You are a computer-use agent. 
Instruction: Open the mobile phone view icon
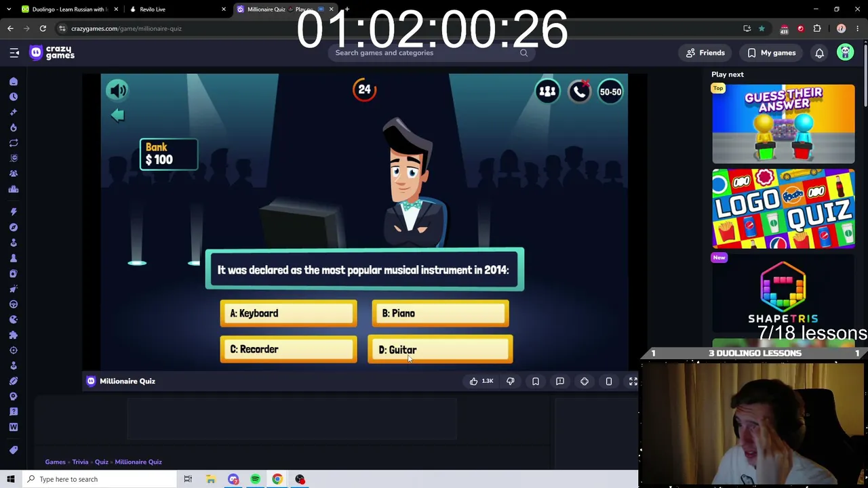point(608,381)
